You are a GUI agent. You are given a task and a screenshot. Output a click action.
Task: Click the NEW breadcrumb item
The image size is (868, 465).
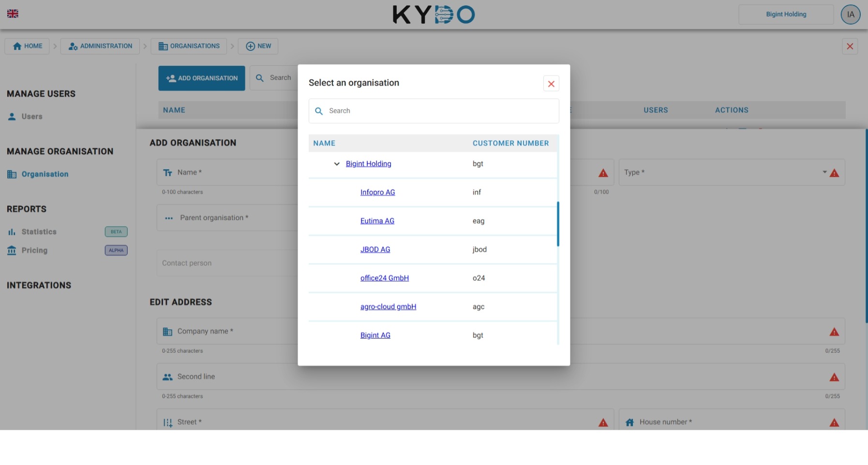[x=258, y=46]
